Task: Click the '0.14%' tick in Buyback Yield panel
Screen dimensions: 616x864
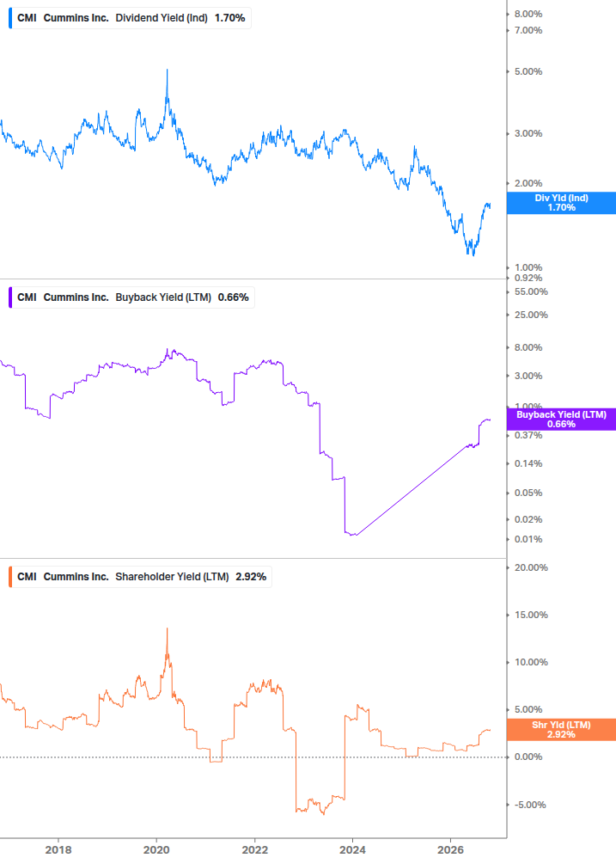Action: click(528, 464)
